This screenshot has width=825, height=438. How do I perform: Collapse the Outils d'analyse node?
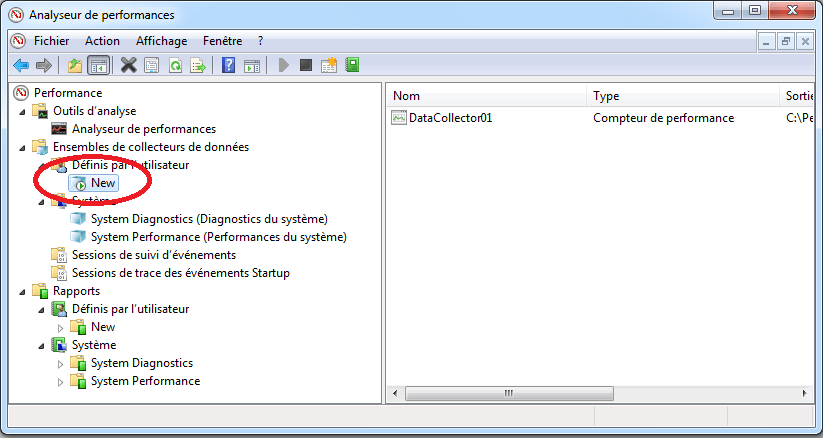tap(23, 112)
